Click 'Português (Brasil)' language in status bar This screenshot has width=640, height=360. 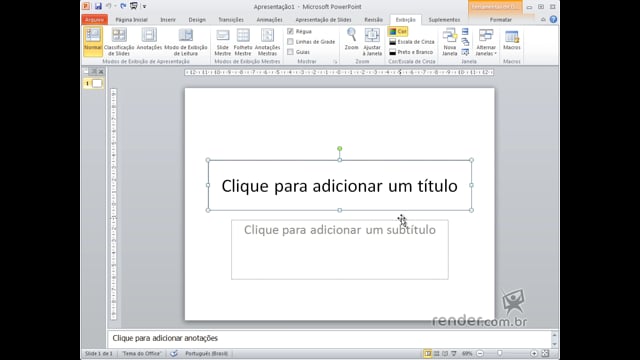click(207, 353)
